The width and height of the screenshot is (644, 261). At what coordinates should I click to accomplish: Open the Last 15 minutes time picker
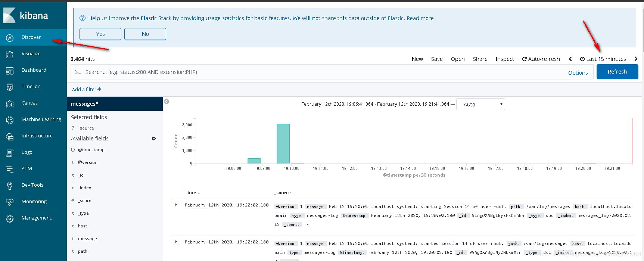603,59
